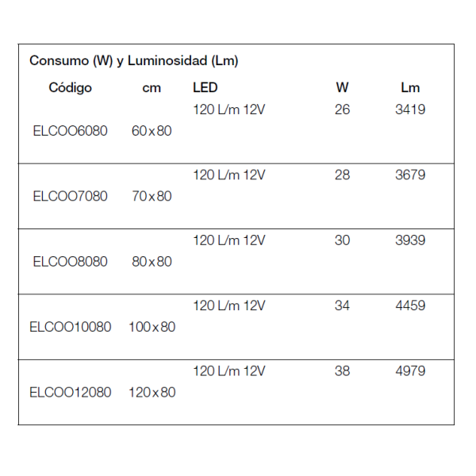This screenshot has height=476, width=476.
Task: Select the ELCOO10080 product code
Action: pyautogui.click(x=70, y=327)
